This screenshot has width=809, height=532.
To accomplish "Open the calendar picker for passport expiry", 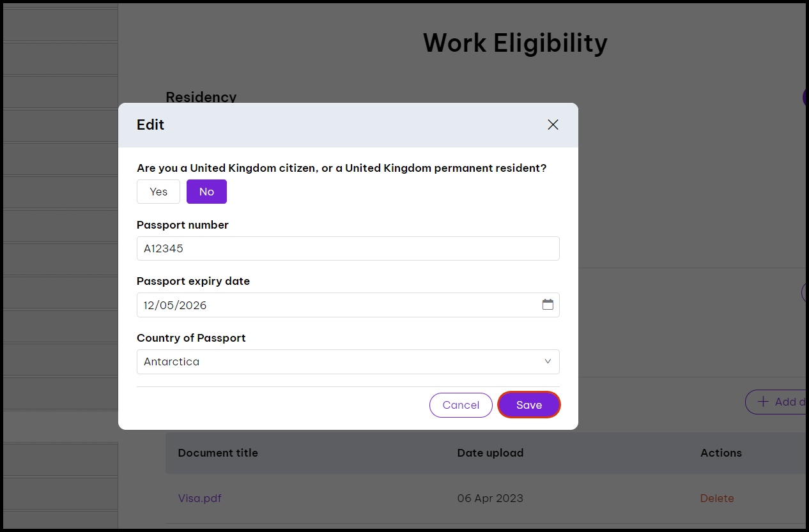I will click(x=548, y=305).
